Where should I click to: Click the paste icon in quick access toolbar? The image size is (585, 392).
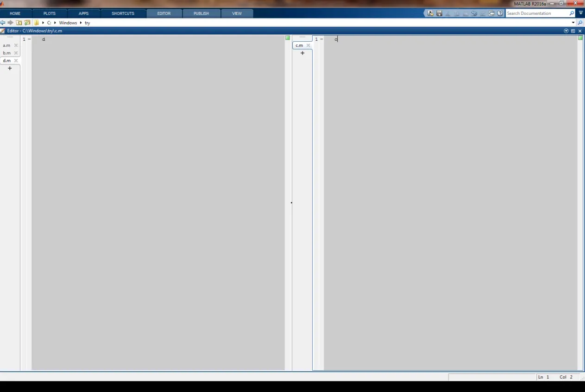point(465,13)
